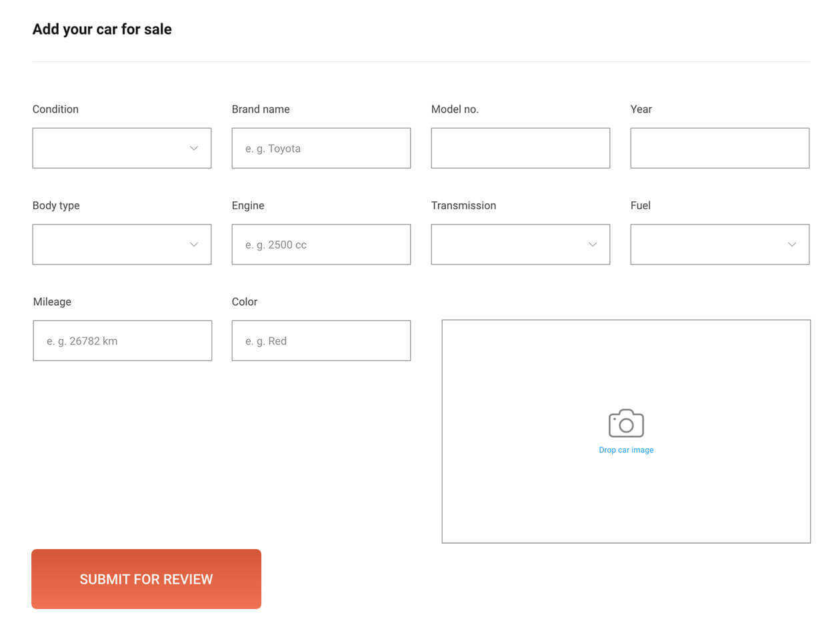Click the Condition label
The height and width of the screenshot is (627, 840).
(55, 109)
